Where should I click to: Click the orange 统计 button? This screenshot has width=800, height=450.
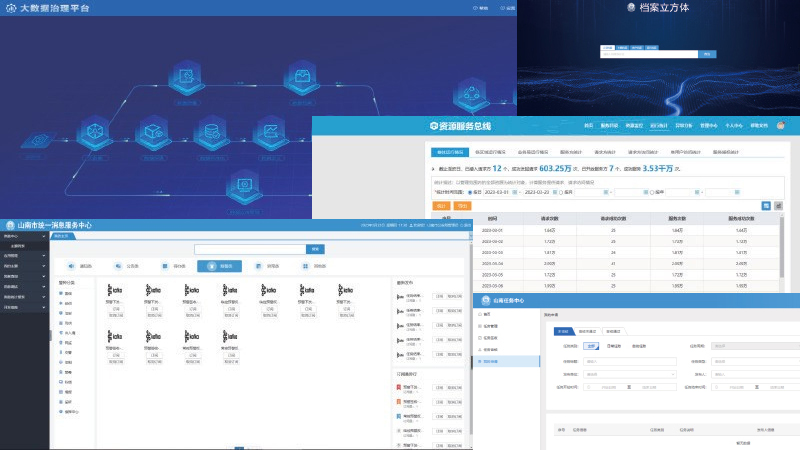click(x=441, y=205)
